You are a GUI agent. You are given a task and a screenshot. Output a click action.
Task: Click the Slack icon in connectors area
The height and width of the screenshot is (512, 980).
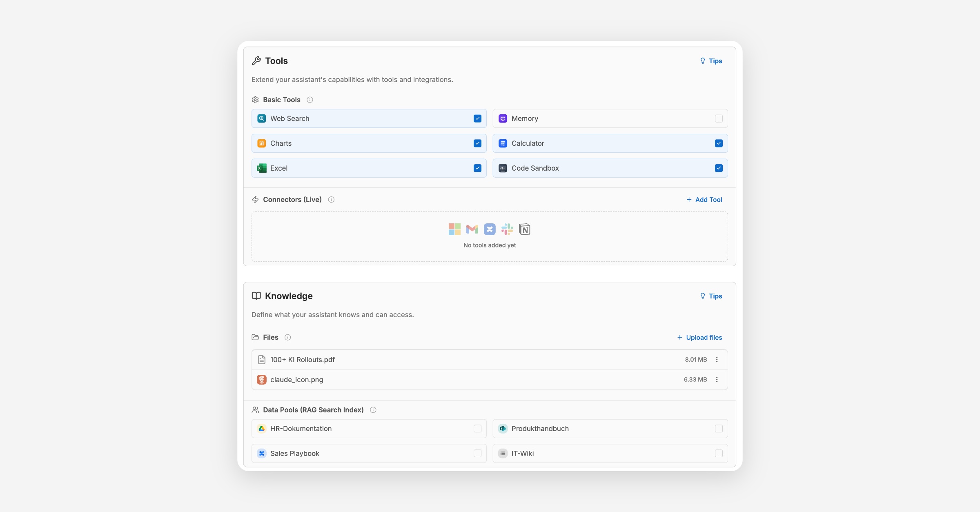[507, 229]
